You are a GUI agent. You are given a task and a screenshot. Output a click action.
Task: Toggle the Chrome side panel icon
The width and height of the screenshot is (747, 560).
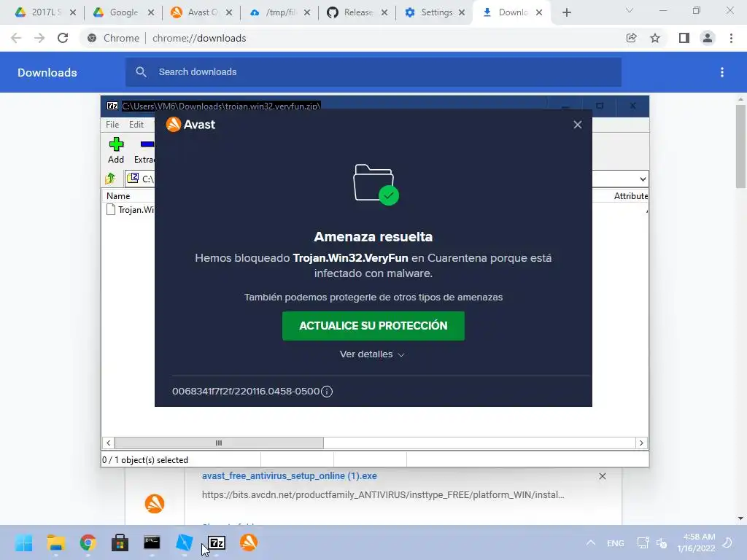684,38
